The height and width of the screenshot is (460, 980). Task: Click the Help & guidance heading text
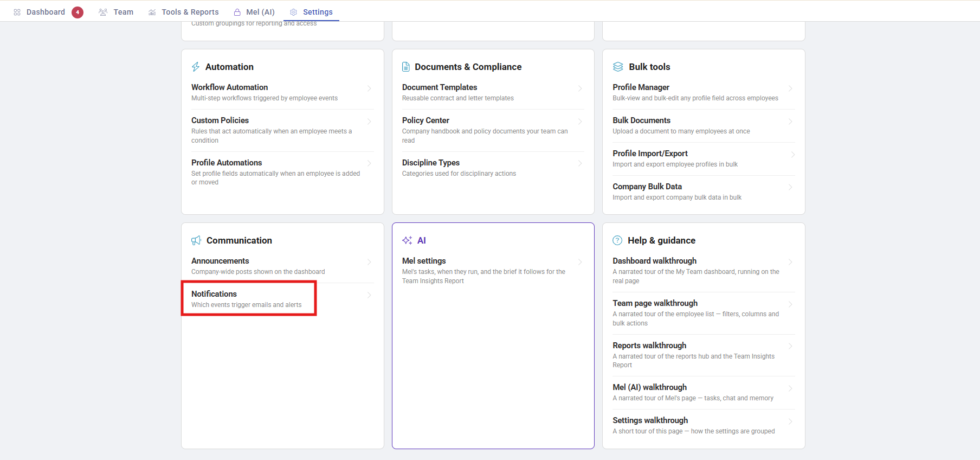661,240
